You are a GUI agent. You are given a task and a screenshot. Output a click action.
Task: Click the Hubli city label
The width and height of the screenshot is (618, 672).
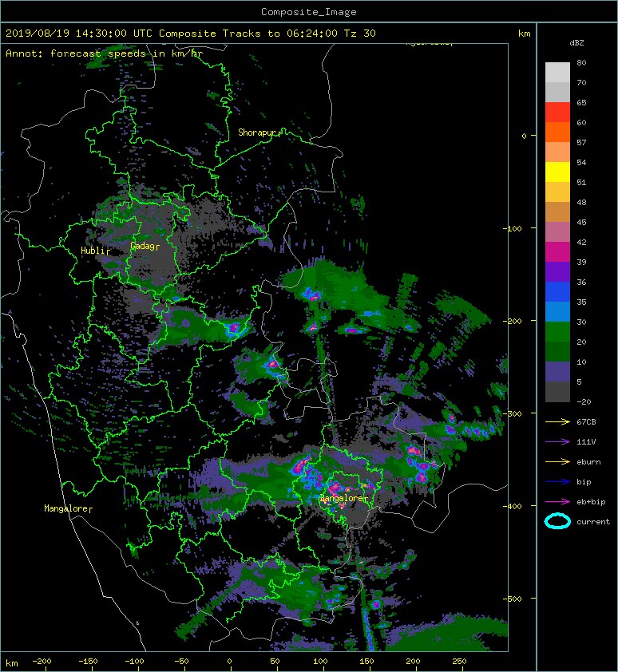95,251
